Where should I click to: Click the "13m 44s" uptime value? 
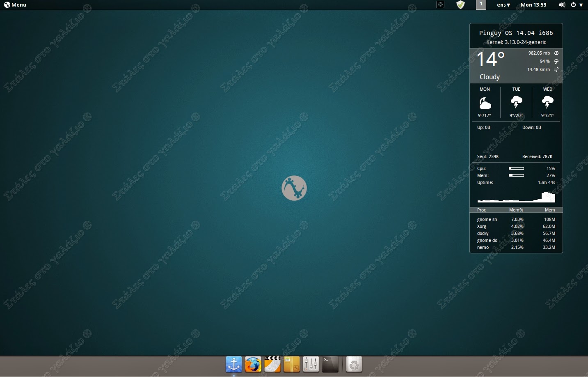pos(547,182)
